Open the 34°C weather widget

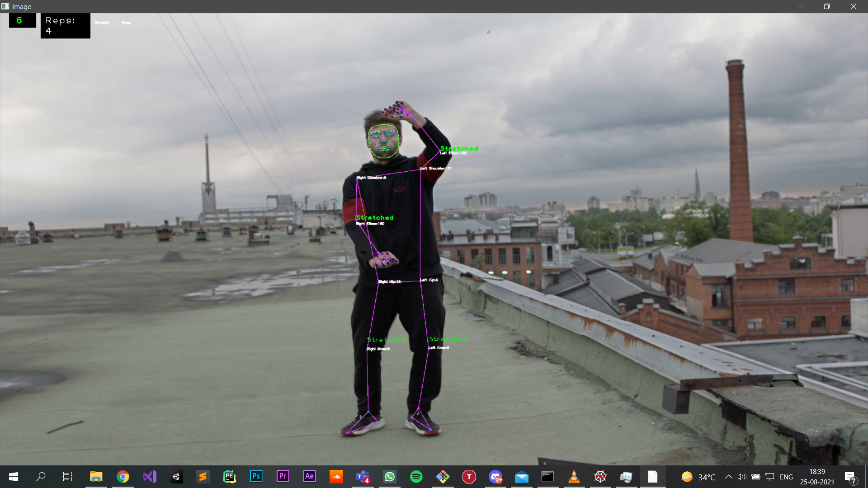(698, 477)
